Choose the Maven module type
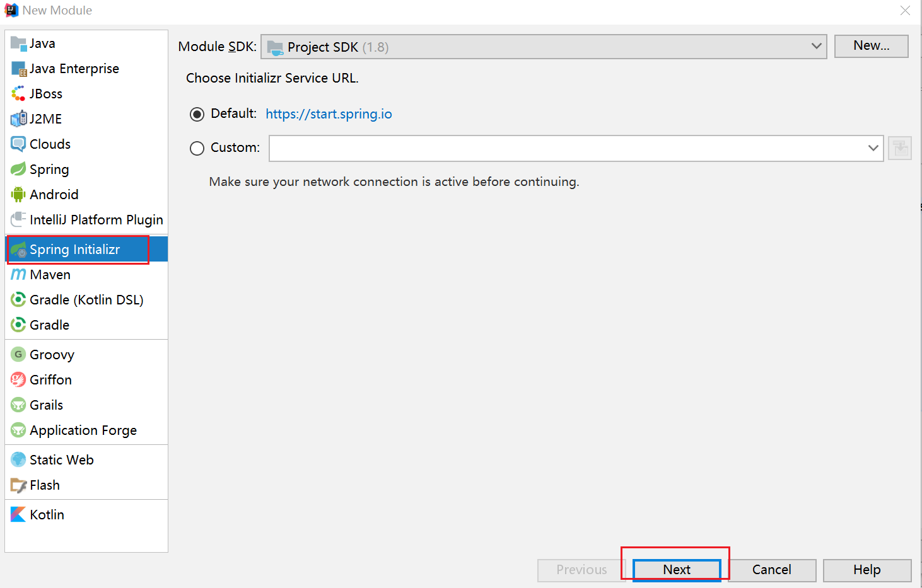Viewport: 922px width, 588px height. click(50, 274)
